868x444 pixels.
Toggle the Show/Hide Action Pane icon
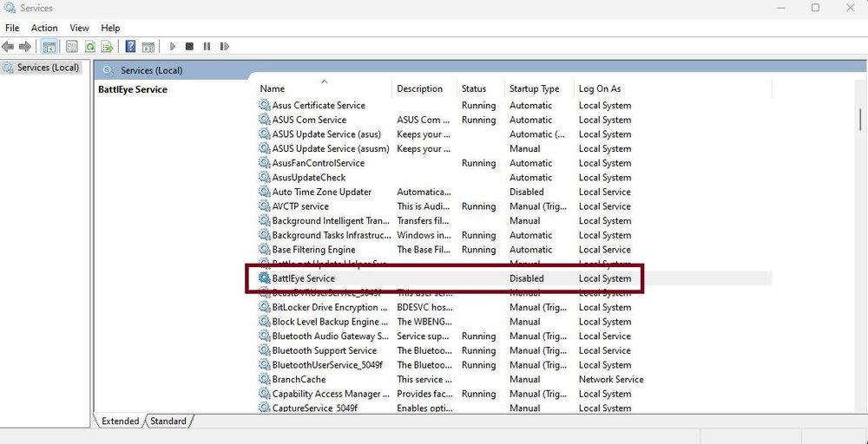tap(148, 47)
